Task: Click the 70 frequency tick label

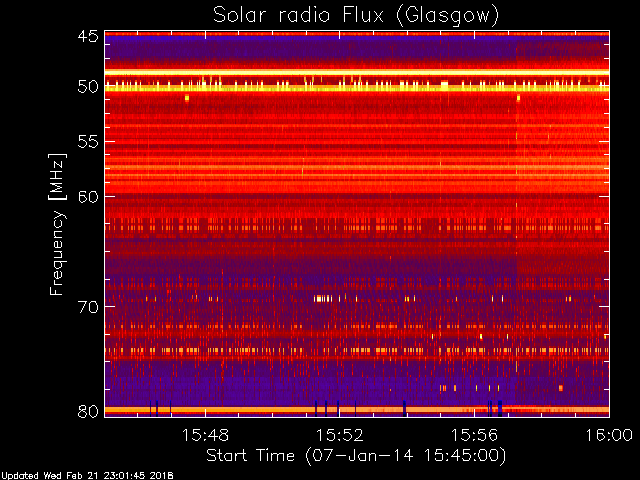Action: tap(88, 307)
